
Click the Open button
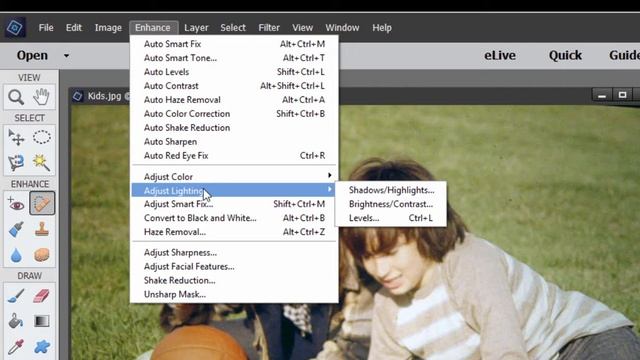[x=32, y=56]
